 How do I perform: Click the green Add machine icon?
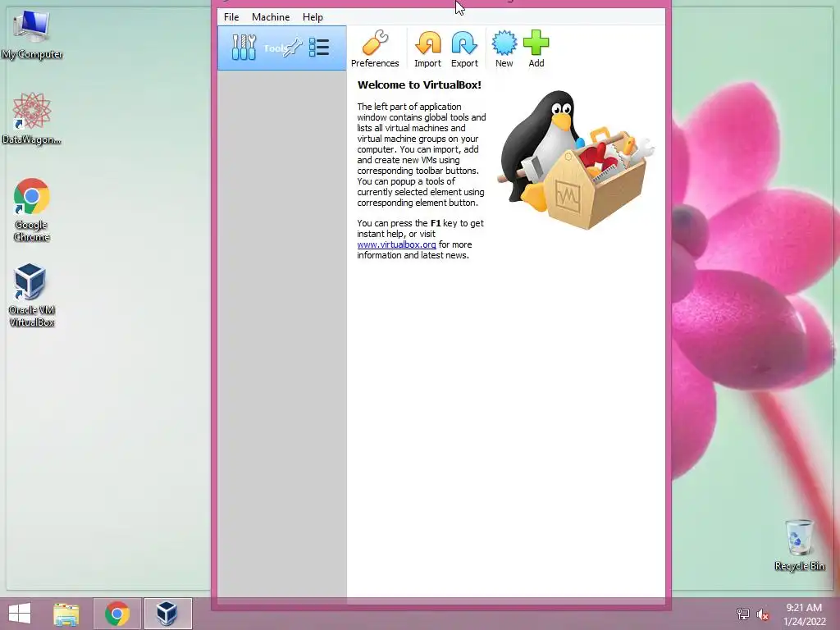click(x=536, y=49)
